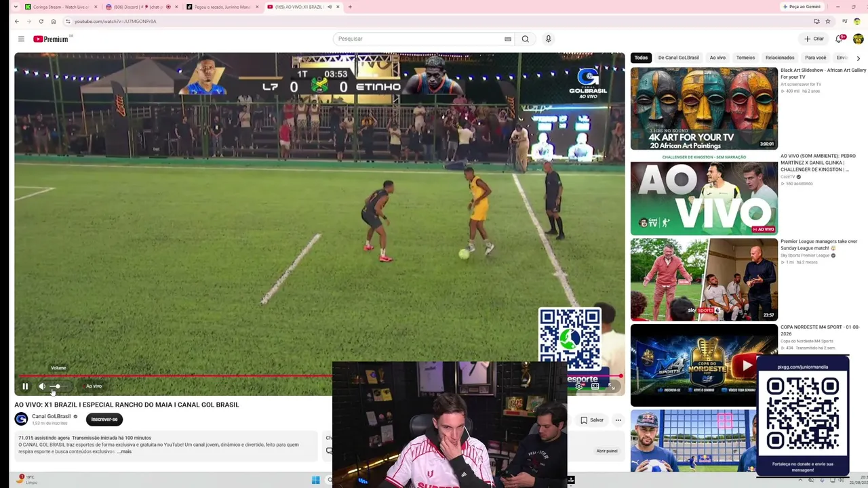Go to YouTube Premium home logo
868x488 pixels.
[x=52, y=39]
